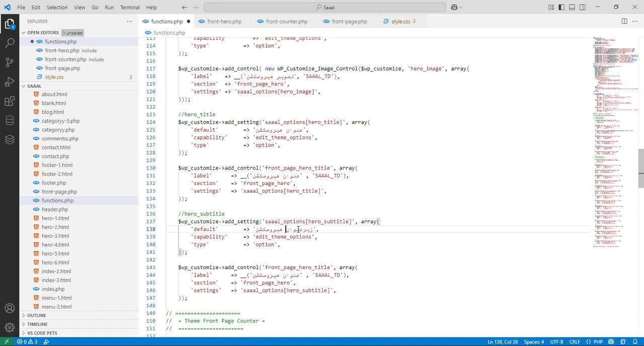Open the Search view in activity bar
The height and width of the screenshot is (346, 644).
[x=10, y=43]
